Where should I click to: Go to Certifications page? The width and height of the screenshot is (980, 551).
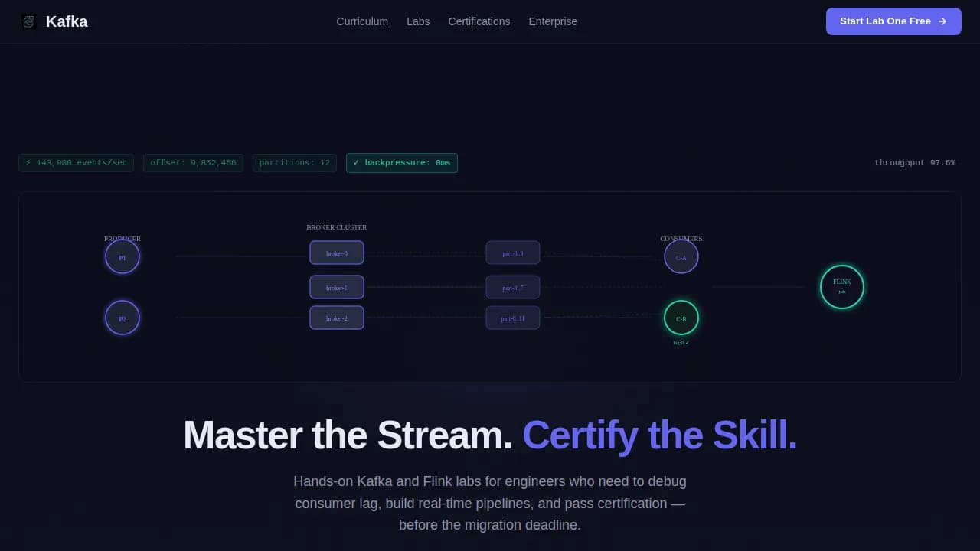click(479, 21)
